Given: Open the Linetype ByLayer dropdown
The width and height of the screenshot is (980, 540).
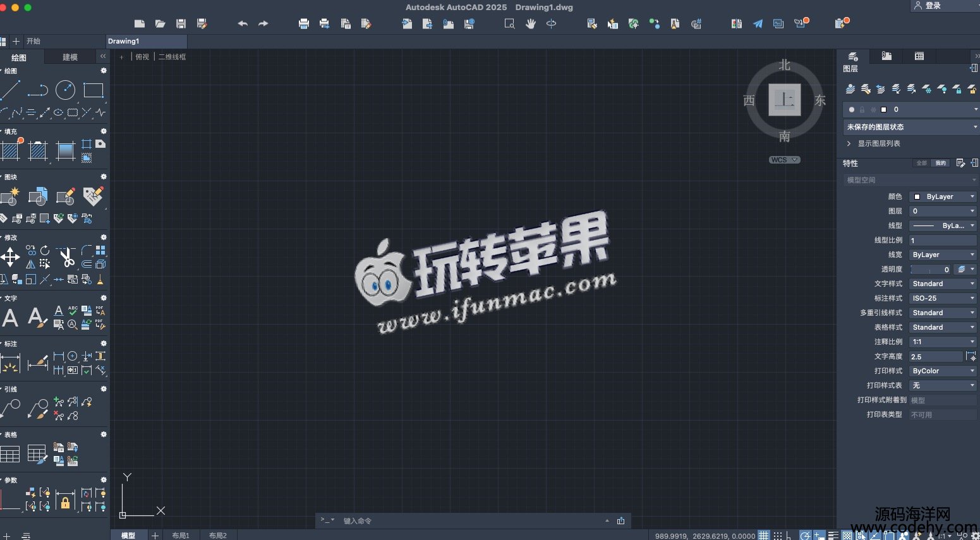Looking at the screenshot, I should point(943,225).
